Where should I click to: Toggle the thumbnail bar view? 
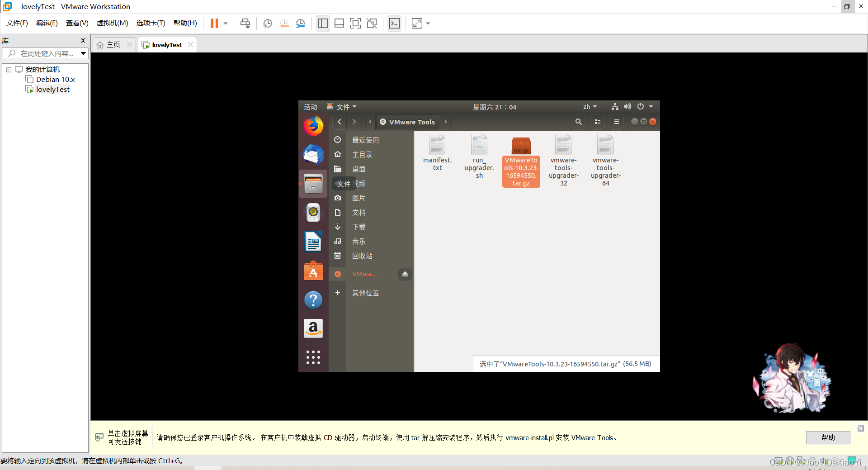coord(339,24)
